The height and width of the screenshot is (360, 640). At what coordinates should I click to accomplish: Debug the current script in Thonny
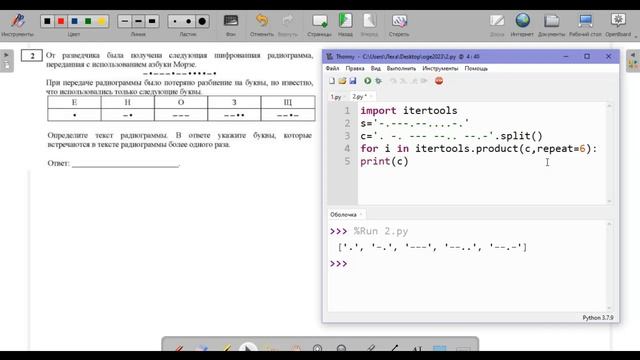378,81
